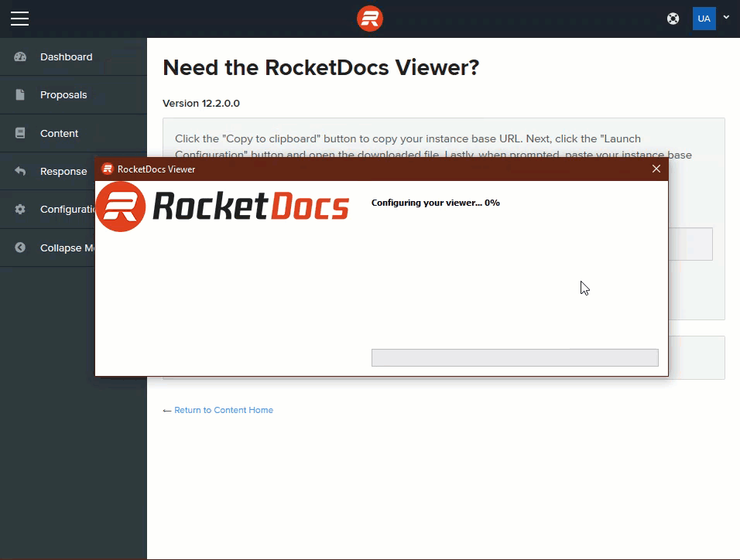Click 'Configuring your viewer... 0%' text

coord(435,203)
